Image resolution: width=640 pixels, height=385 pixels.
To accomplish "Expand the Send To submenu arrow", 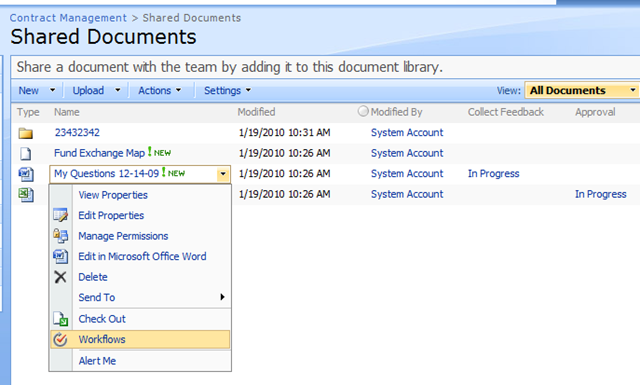I will click(222, 297).
